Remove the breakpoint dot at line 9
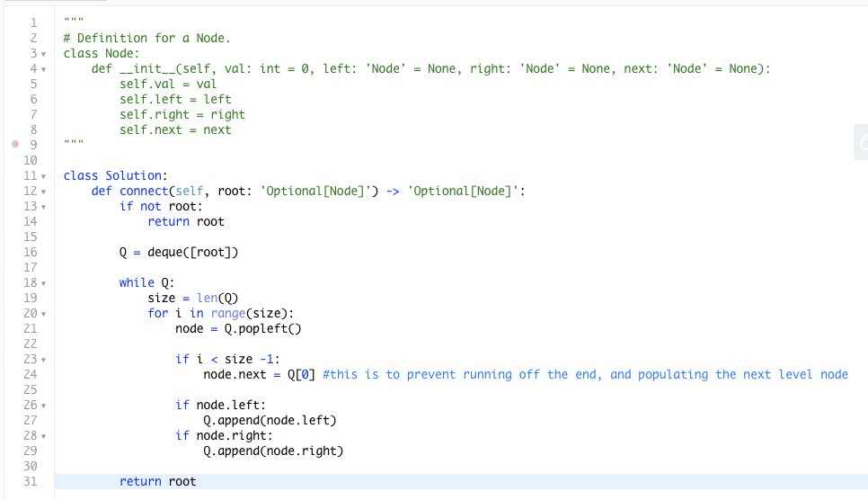Image resolution: width=868 pixels, height=500 pixels. 15,144
